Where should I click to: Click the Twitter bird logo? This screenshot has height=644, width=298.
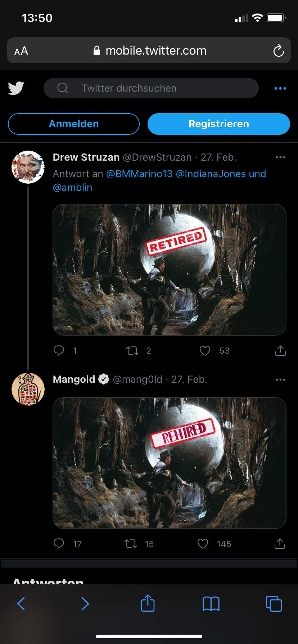point(16,88)
